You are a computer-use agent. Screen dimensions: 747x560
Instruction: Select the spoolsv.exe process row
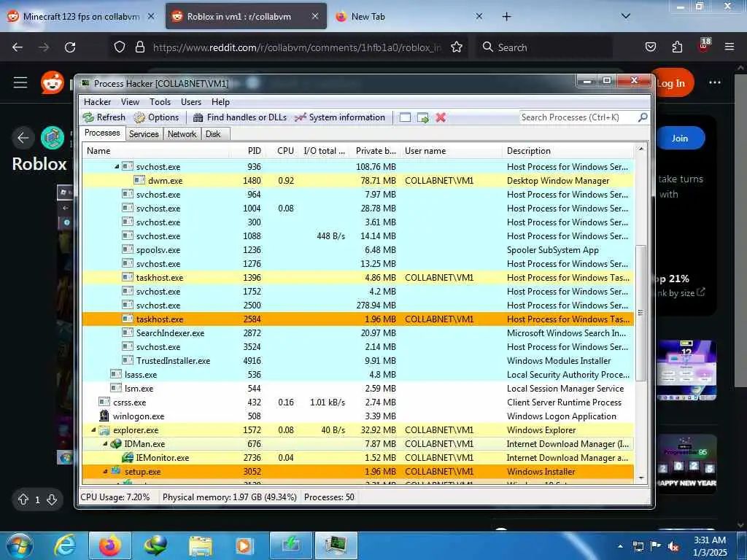tap(357, 250)
